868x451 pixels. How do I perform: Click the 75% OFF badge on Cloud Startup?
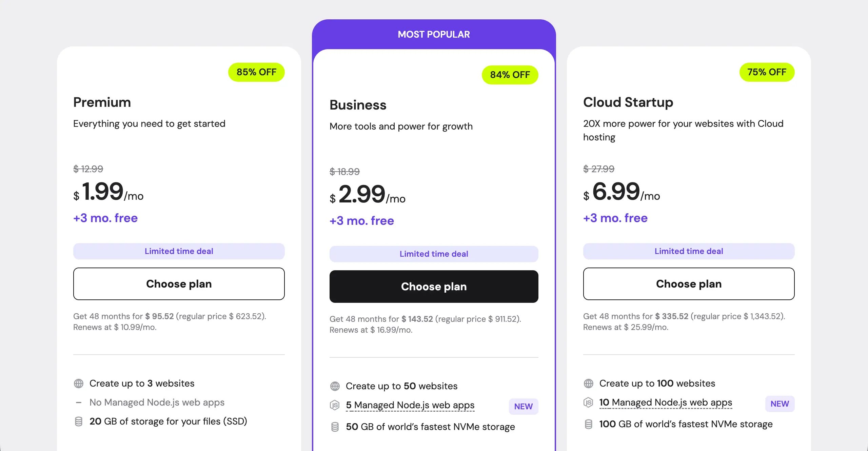tap(767, 72)
